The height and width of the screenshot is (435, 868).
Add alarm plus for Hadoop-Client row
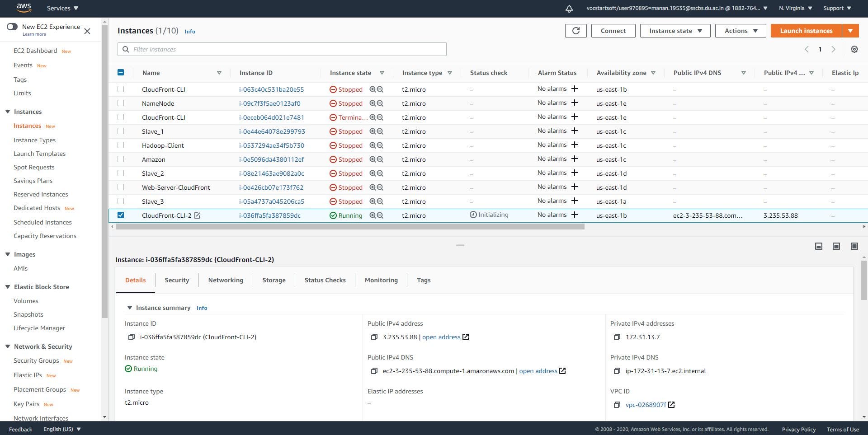pyautogui.click(x=574, y=145)
